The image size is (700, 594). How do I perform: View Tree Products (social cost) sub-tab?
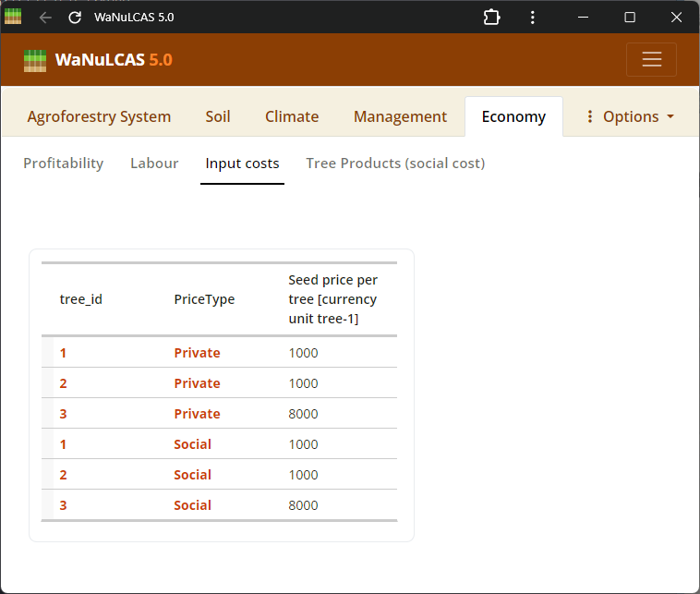pos(395,164)
